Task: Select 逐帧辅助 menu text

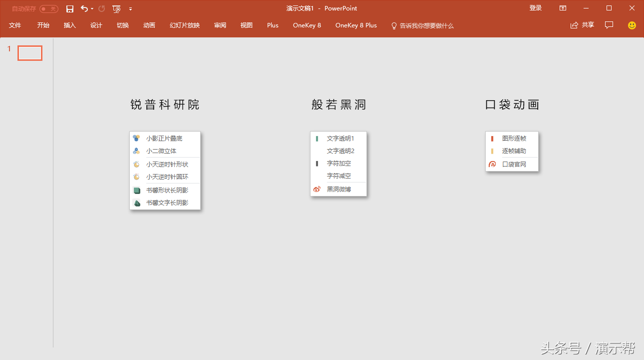Action: [514, 151]
